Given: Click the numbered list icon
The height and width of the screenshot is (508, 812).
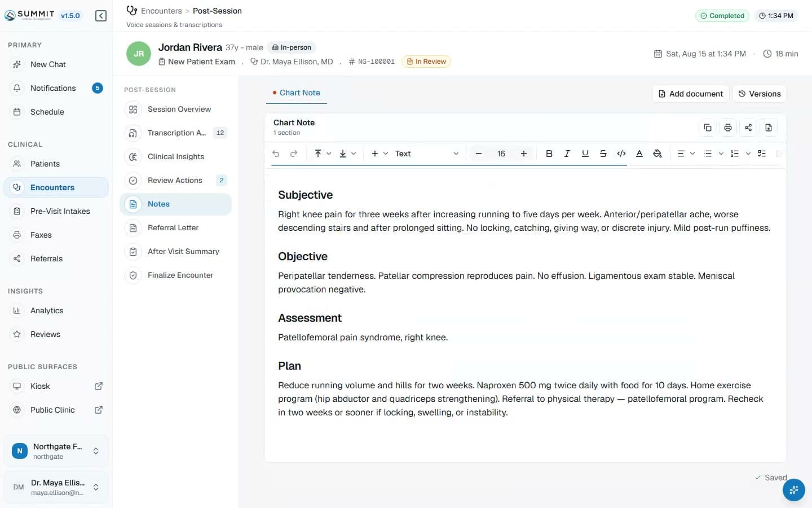Looking at the screenshot, I should pos(735,154).
